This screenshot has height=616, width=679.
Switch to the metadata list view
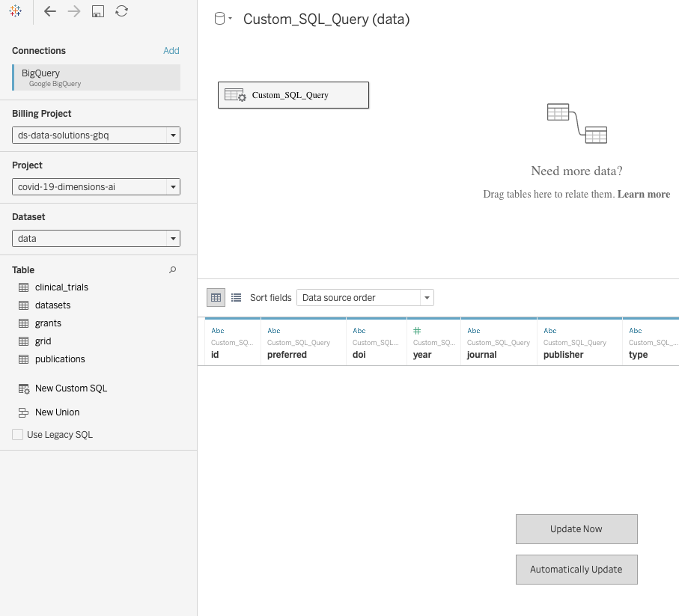[x=236, y=298]
